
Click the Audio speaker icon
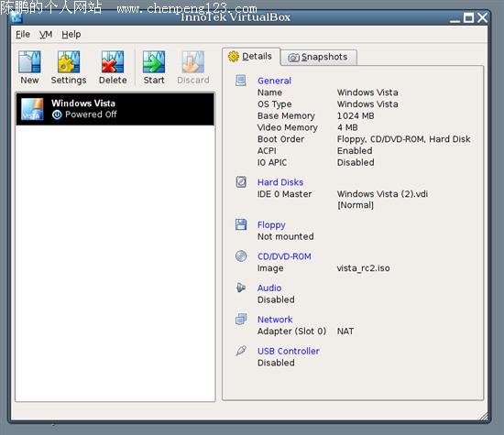click(241, 288)
